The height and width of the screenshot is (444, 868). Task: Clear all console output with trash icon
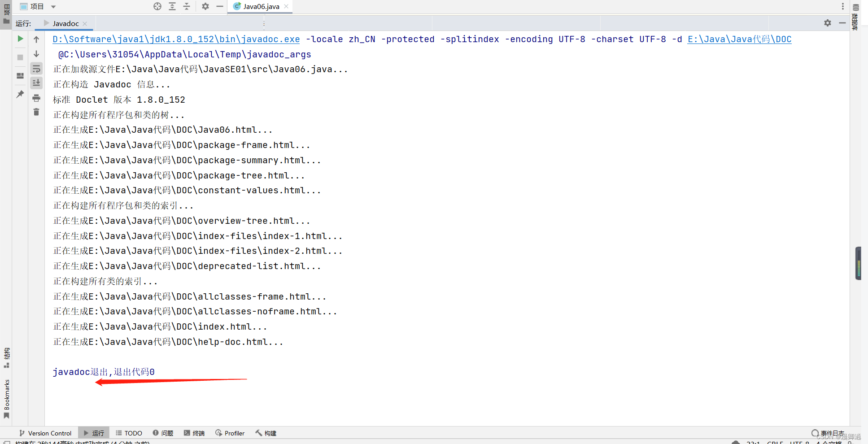[36, 112]
